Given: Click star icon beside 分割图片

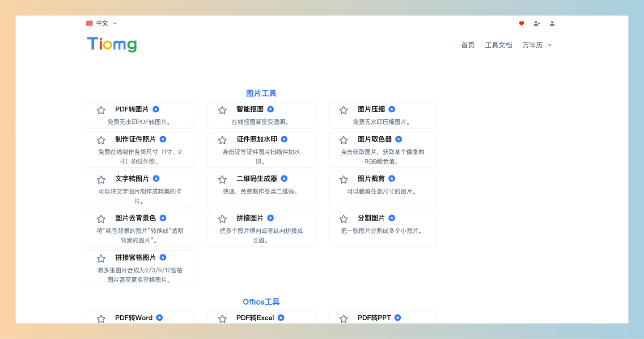Looking at the screenshot, I should tap(343, 219).
